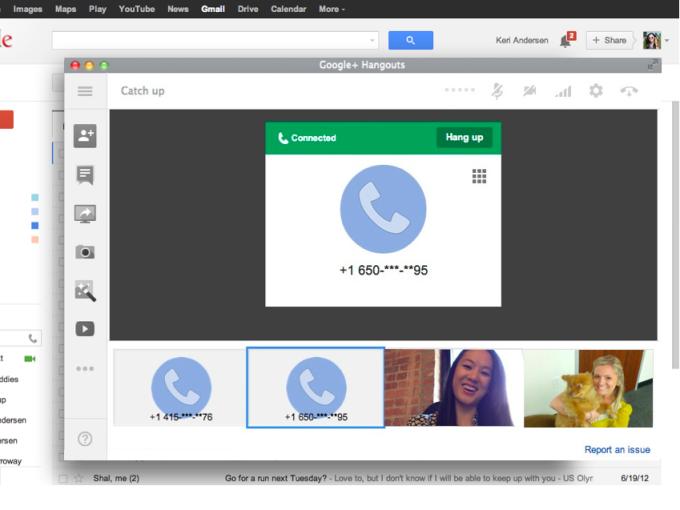
Task: Click green video camera icon in chat list
Action: pyautogui.click(x=30, y=359)
